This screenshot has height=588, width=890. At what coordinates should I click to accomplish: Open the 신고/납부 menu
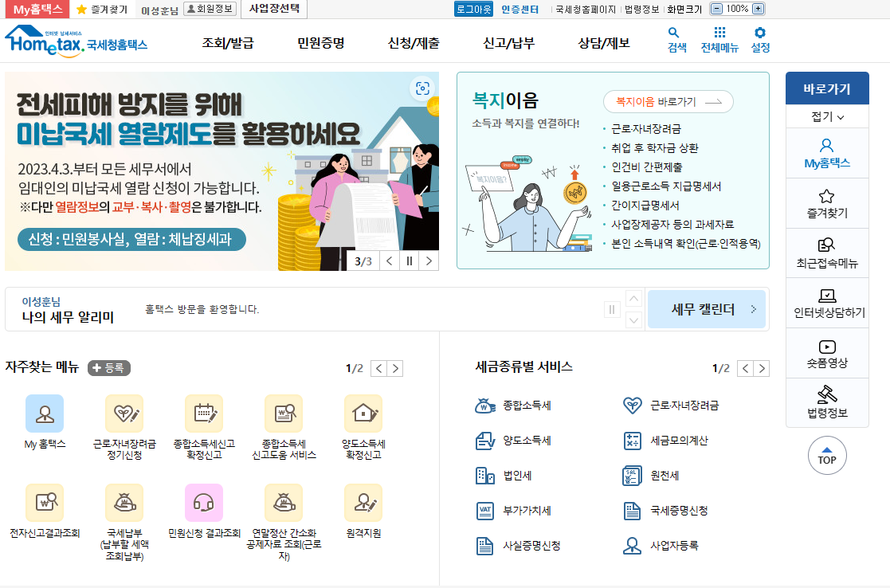click(x=508, y=43)
